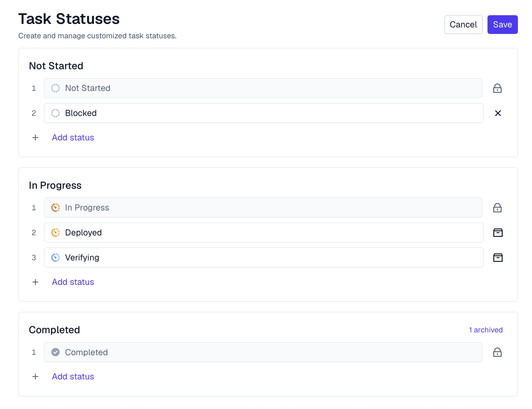Click plus icon under In Progress section

(35, 282)
